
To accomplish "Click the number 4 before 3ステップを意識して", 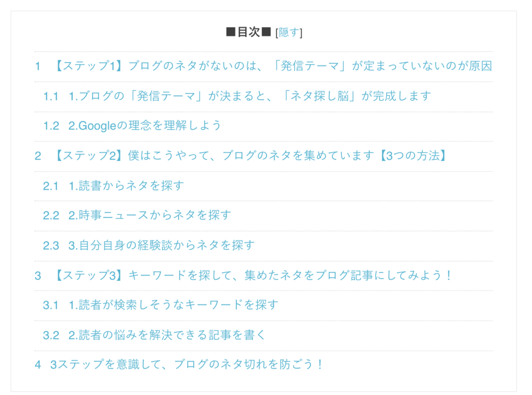I will point(38,365).
